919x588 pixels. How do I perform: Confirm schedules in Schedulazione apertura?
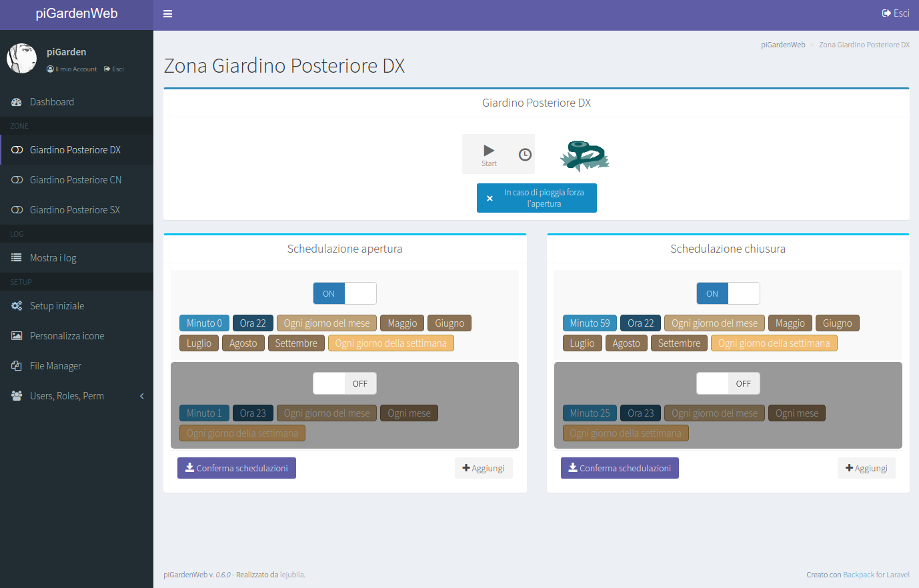tap(237, 468)
